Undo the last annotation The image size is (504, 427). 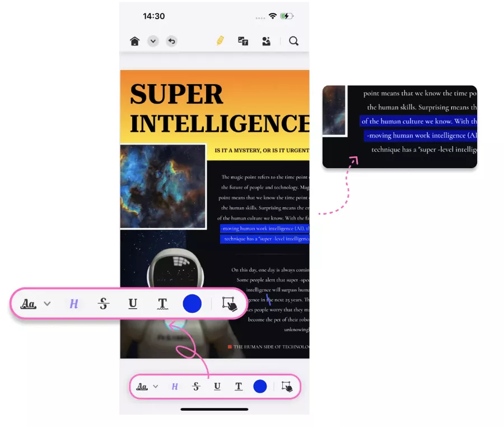171,41
